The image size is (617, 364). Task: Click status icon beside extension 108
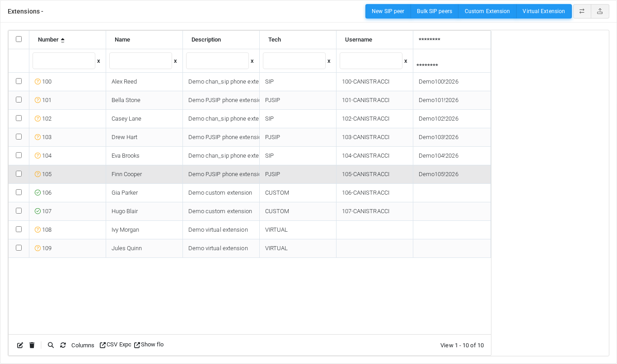click(x=37, y=230)
